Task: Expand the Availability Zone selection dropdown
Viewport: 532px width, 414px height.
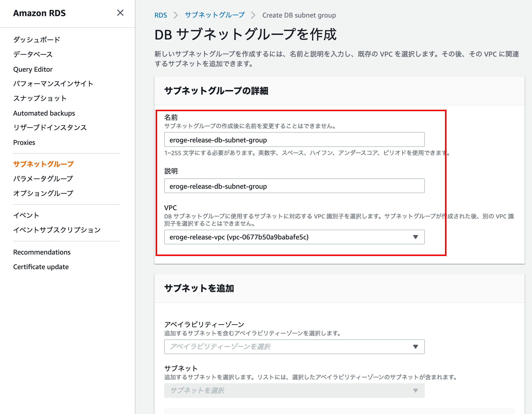Action: [x=415, y=346]
